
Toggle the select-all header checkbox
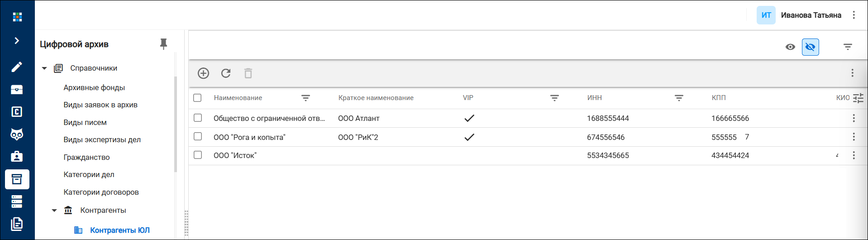tap(197, 98)
